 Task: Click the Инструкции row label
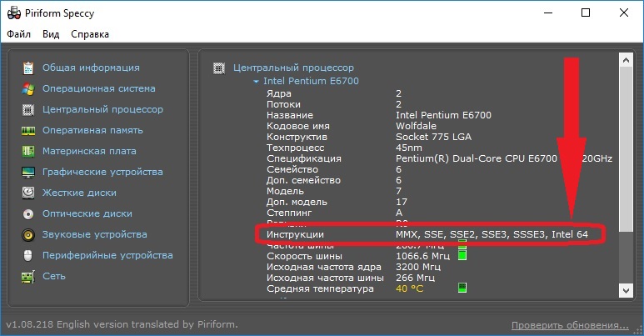[x=295, y=234]
